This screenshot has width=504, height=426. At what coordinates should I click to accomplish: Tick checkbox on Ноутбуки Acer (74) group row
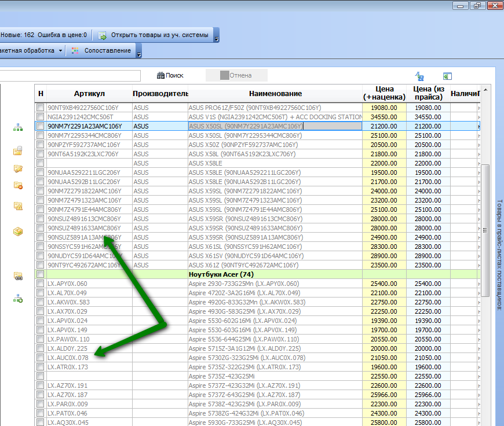40,274
